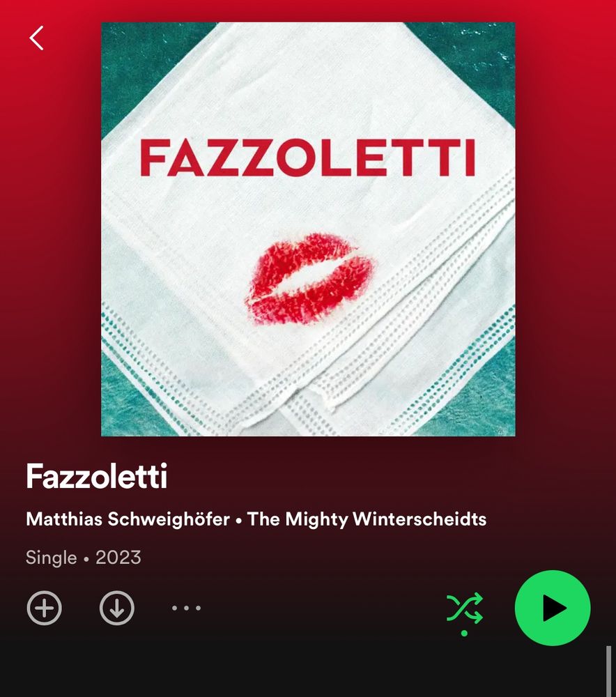Toggle shuffle mode off
This screenshot has height=697, width=616.
[465, 608]
